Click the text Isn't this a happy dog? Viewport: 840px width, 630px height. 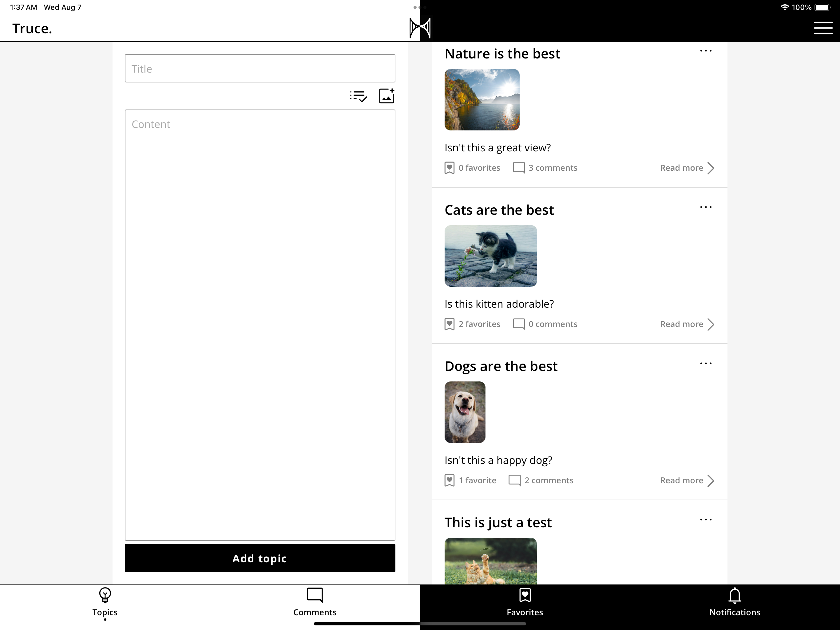(x=498, y=460)
